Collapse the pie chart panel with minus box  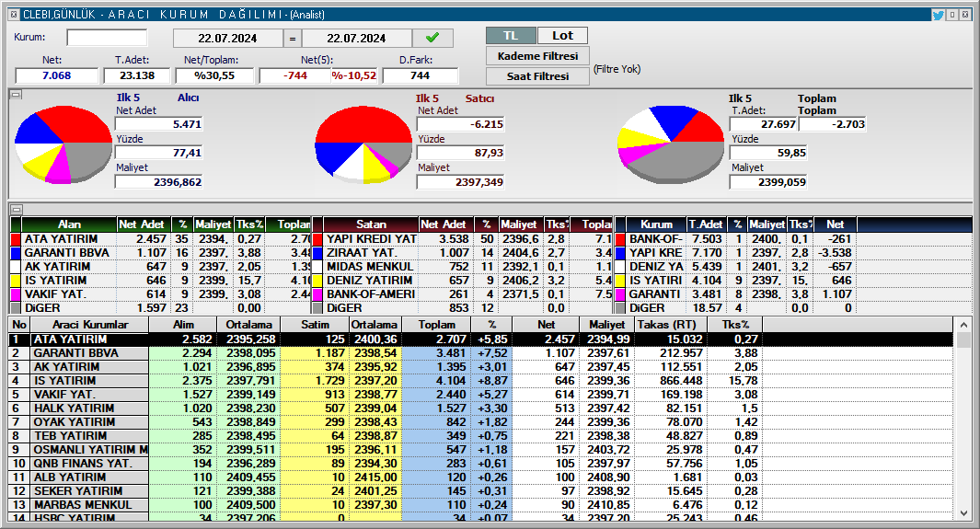17,95
